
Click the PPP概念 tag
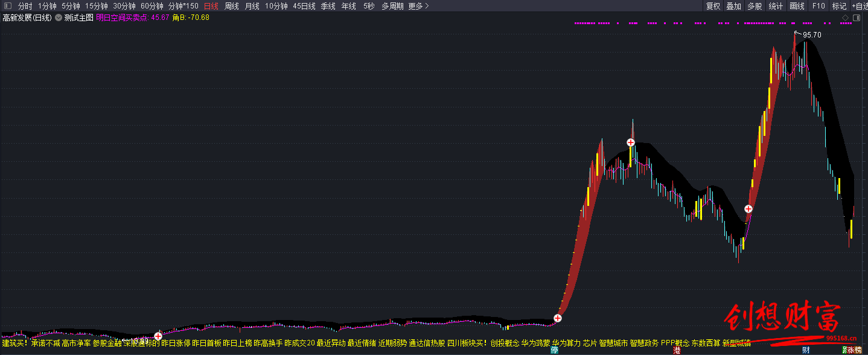point(675,343)
